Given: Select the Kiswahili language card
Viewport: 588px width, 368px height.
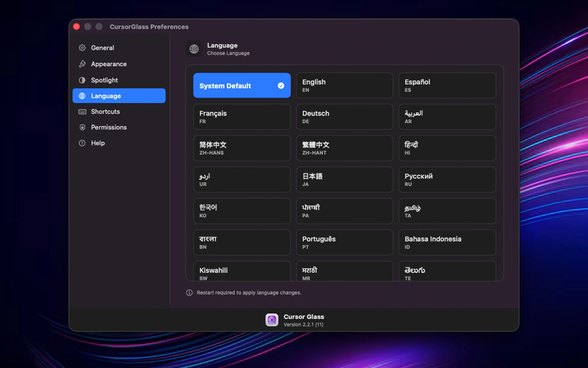Looking at the screenshot, I should [x=242, y=271].
